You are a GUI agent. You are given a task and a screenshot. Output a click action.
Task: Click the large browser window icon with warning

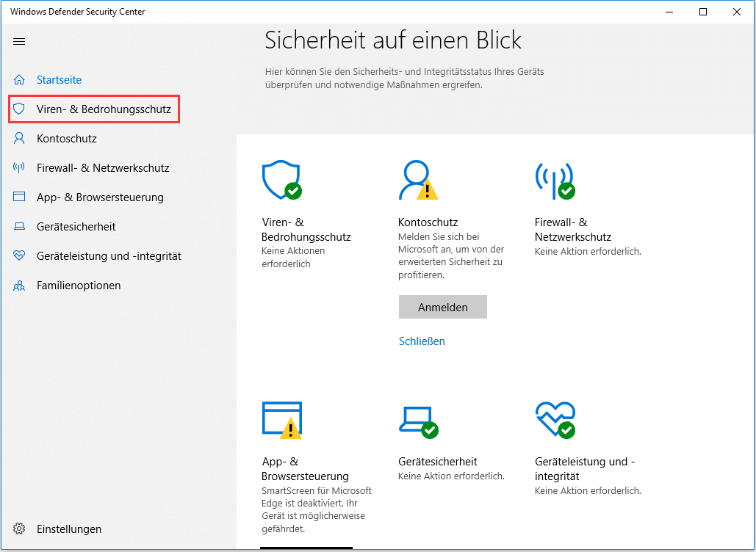click(x=282, y=420)
